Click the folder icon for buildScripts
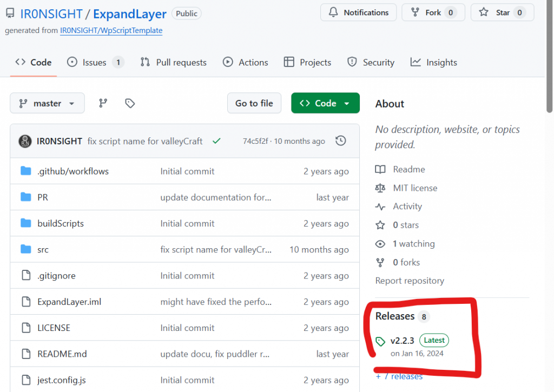This screenshot has width=554, height=392. (x=25, y=223)
